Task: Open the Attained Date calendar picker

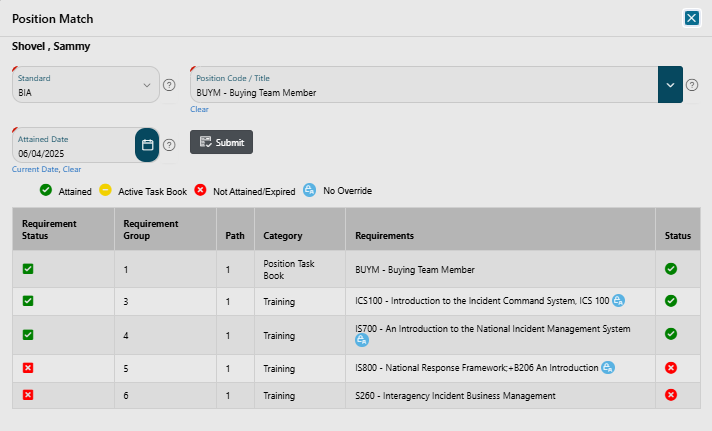Action: pyautogui.click(x=147, y=145)
